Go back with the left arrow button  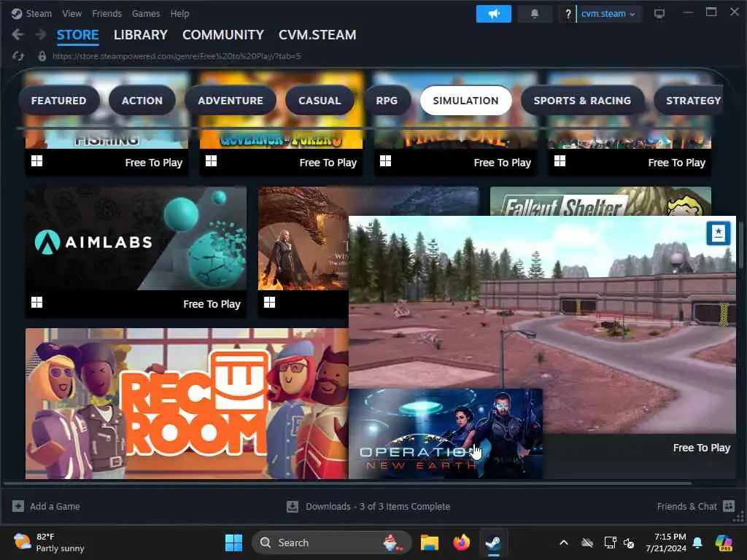(x=18, y=34)
